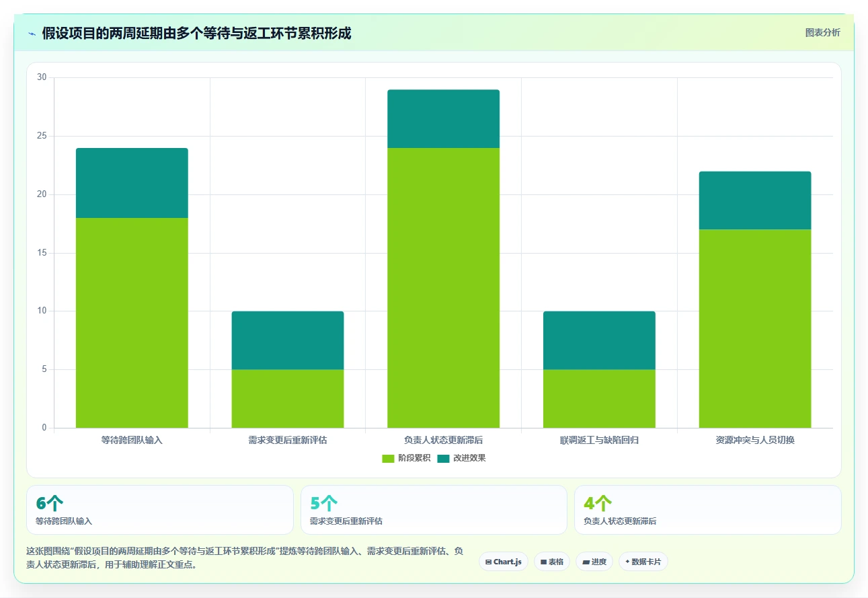This screenshot has height=598, width=868.
Task: Click the green bar segment for 负责人状态更新滞后
Action: [444, 288]
